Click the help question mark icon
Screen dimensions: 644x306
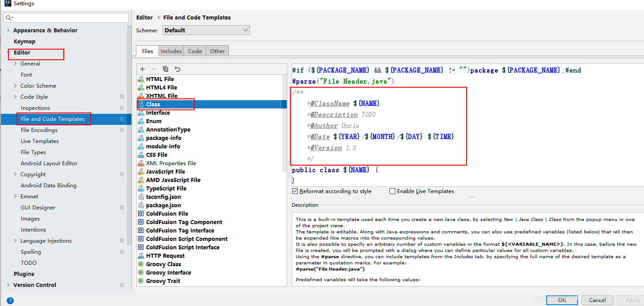[x=10, y=301]
